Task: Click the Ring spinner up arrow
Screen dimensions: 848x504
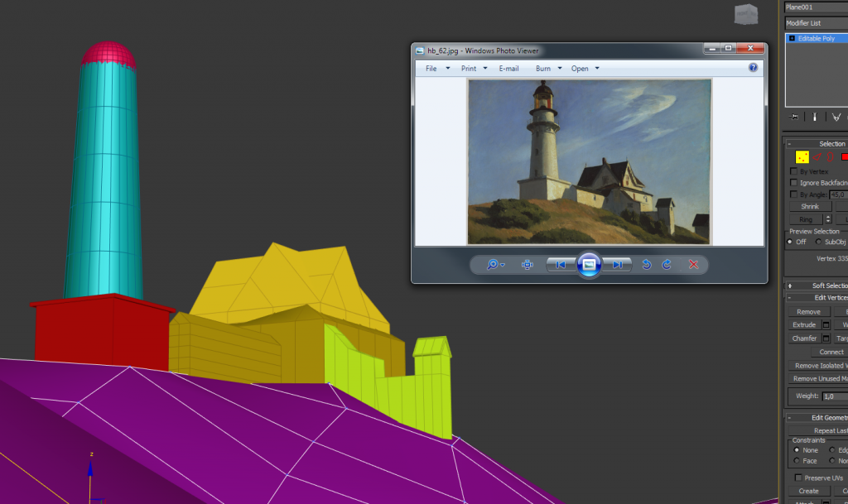Action: (x=827, y=216)
